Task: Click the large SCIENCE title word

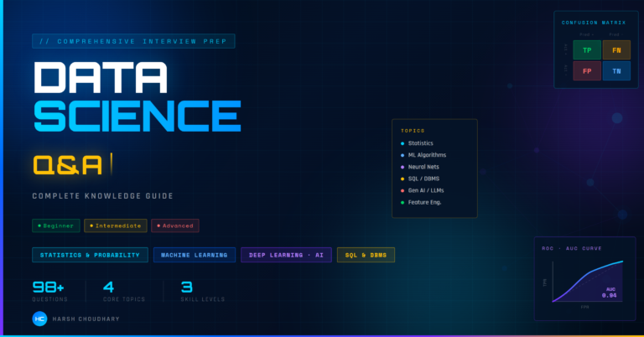Action: click(138, 117)
